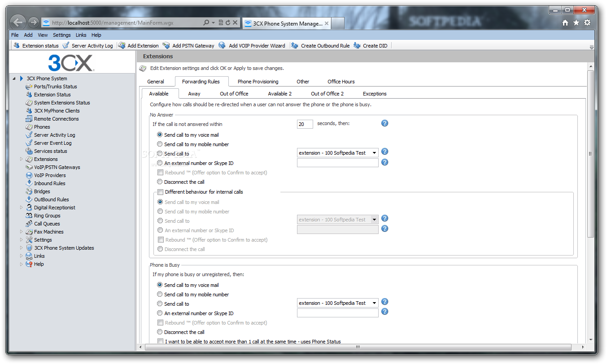Switch to Phone Provisioning tab
Screen dimensions: 607x364
click(258, 82)
